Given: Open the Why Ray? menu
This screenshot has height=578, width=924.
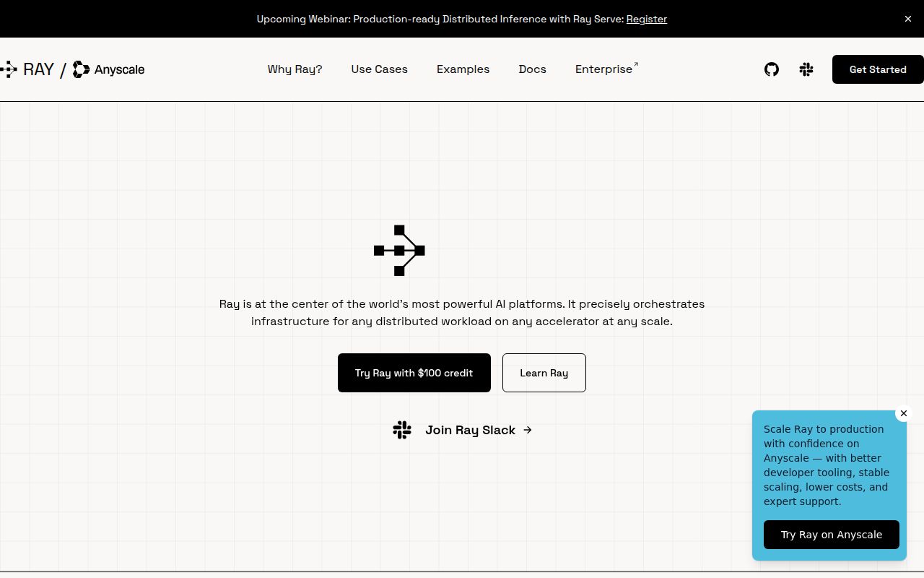Looking at the screenshot, I should point(295,69).
